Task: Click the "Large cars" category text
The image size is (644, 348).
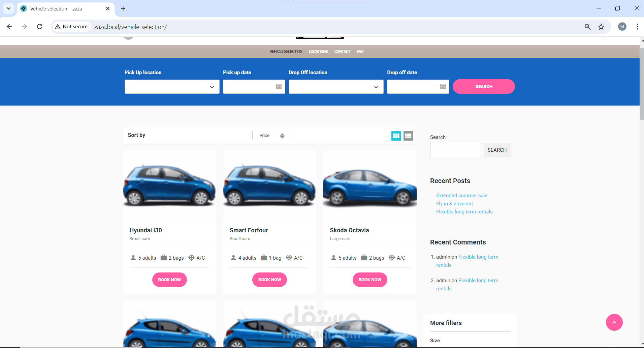Action: (x=340, y=239)
